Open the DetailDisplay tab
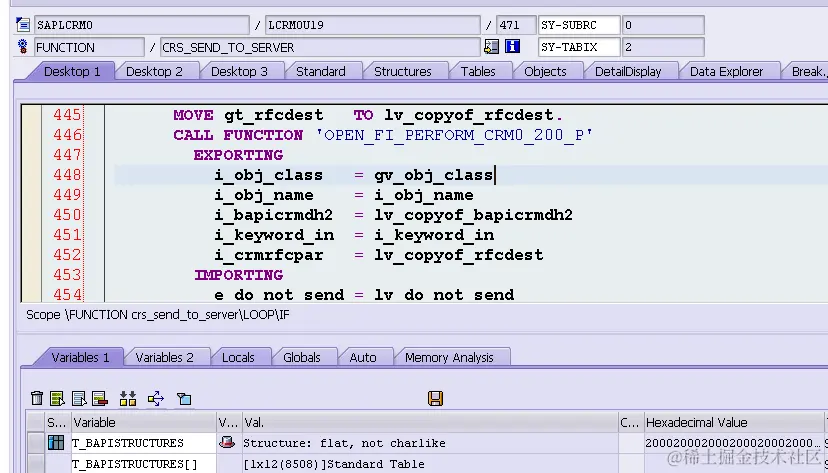 (628, 71)
